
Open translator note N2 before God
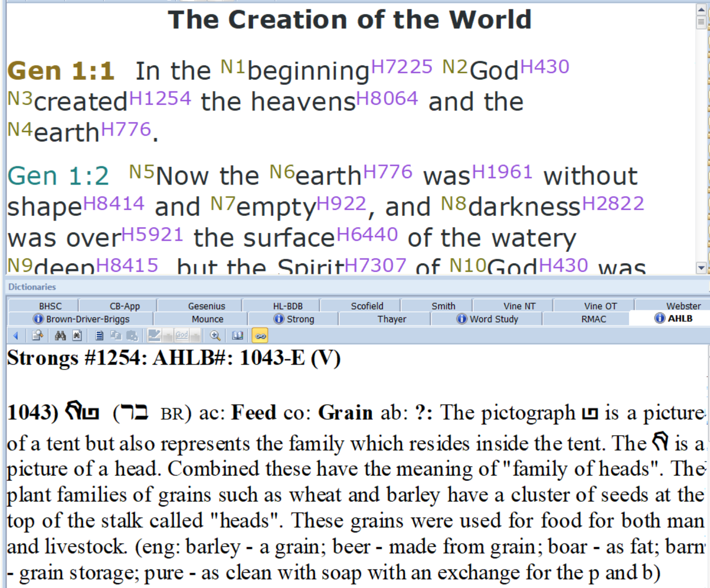click(455, 67)
